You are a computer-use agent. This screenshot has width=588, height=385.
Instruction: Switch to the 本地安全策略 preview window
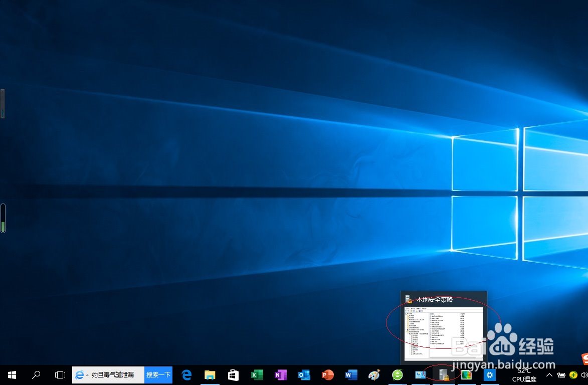tap(444, 328)
